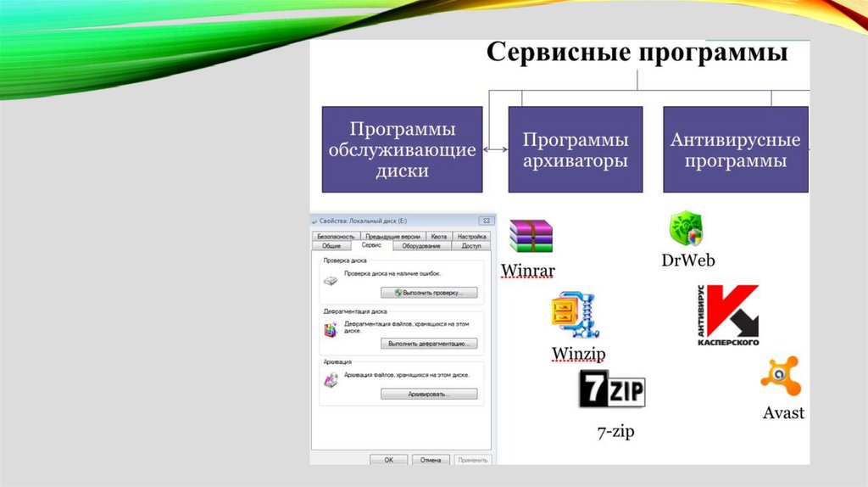
Task: Open the Оборудование tab
Action: (x=420, y=245)
